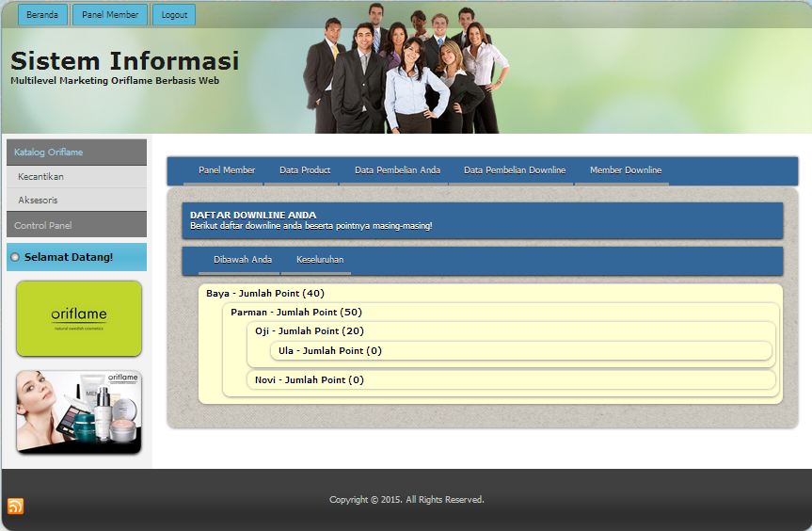
Task: Choose the Aksesoris category link
Action: (76, 200)
